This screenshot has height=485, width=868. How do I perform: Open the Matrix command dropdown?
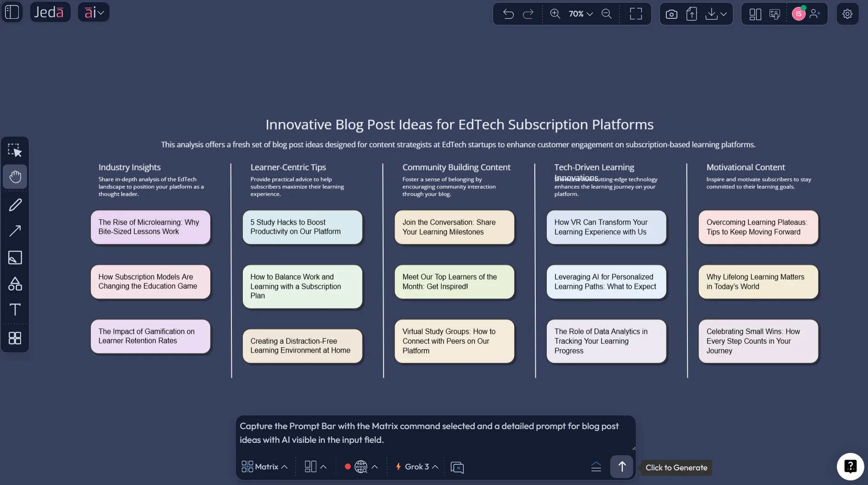(264, 466)
